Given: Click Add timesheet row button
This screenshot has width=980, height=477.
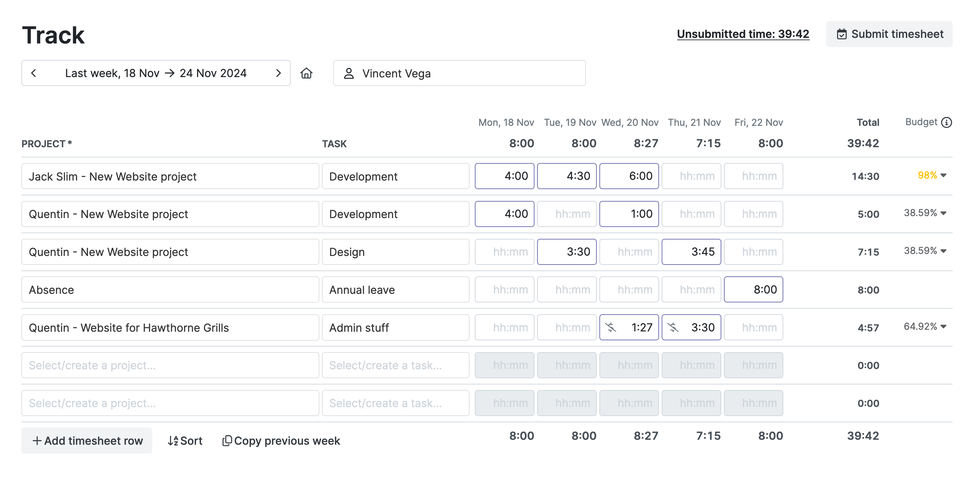Looking at the screenshot, I should 87,440.
